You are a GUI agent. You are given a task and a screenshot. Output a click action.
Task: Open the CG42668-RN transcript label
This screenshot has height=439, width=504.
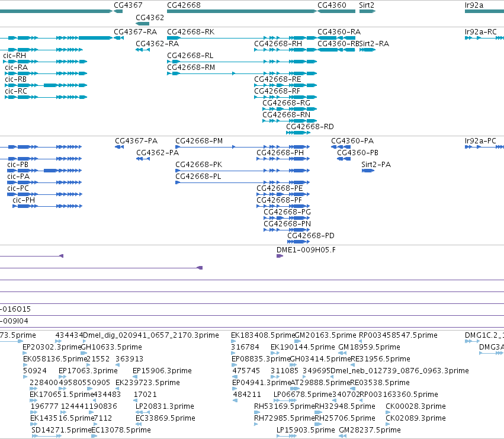pos(287,115)
